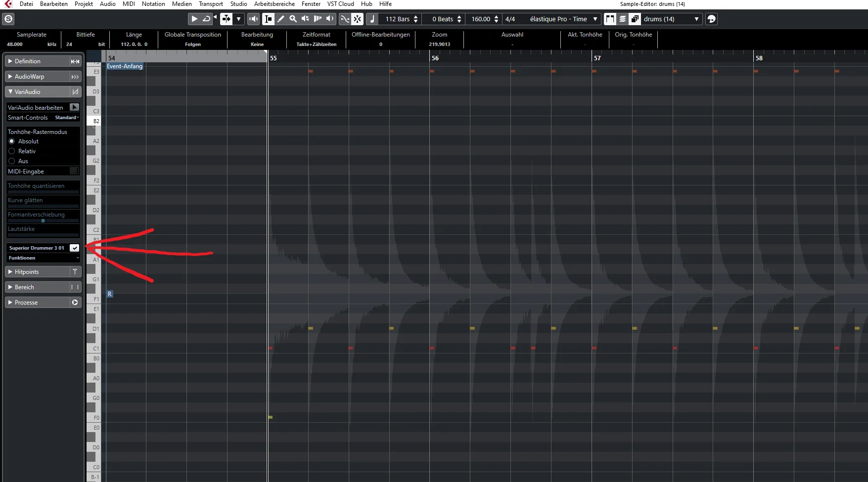The width and height of the screenshot is (868, 482).
Task: Select the Draw pencil tool
Action: (x=281, y=19)
